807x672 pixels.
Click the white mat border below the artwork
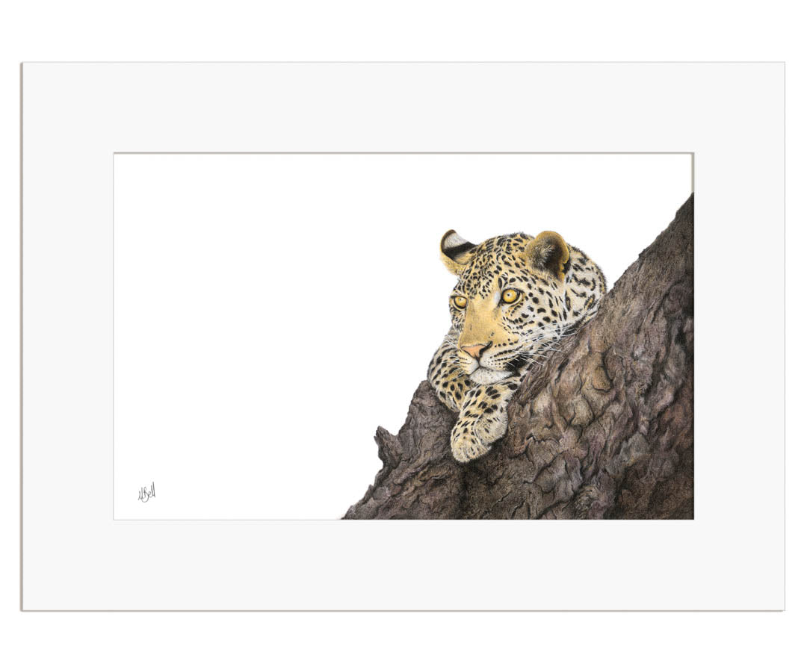pos(403,564)
